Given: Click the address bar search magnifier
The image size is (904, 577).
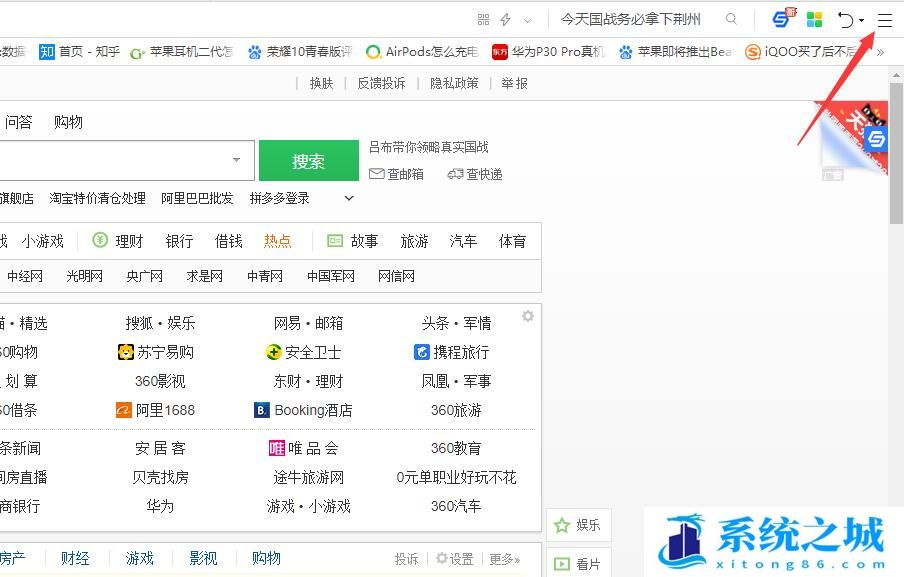Looking at the screenshot, I should 731,19.
